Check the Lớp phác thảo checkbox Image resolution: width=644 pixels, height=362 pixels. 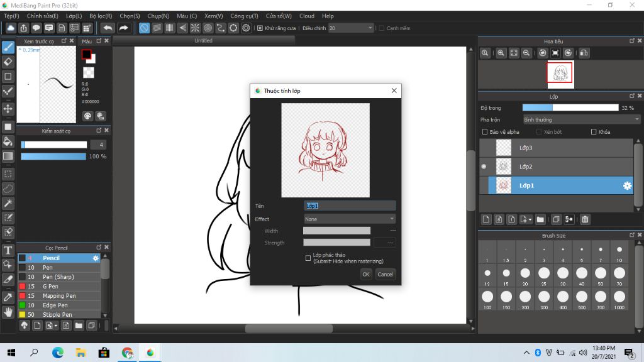pyautogui.click(x=308, y=258)
